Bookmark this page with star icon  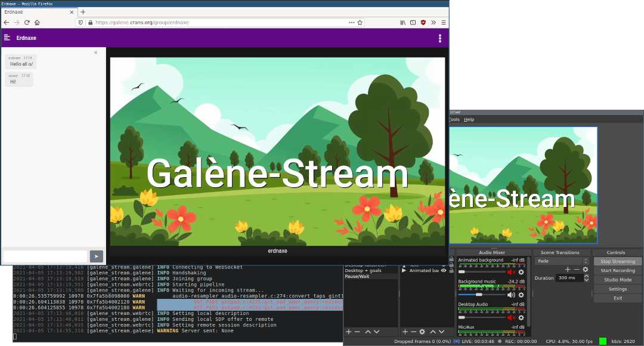[x=360, y=23]
